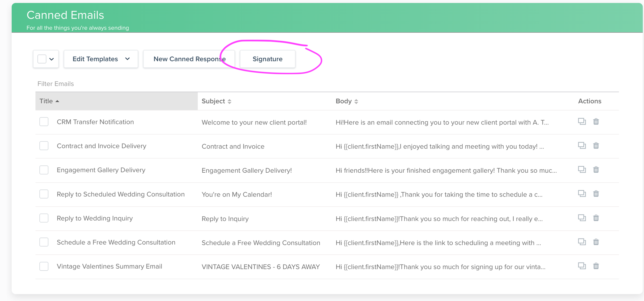Check Reply to Scheduled Wedding Consultation checkbox
The height and width of the screenshot is (301, 644).
(x=44, y=194)
